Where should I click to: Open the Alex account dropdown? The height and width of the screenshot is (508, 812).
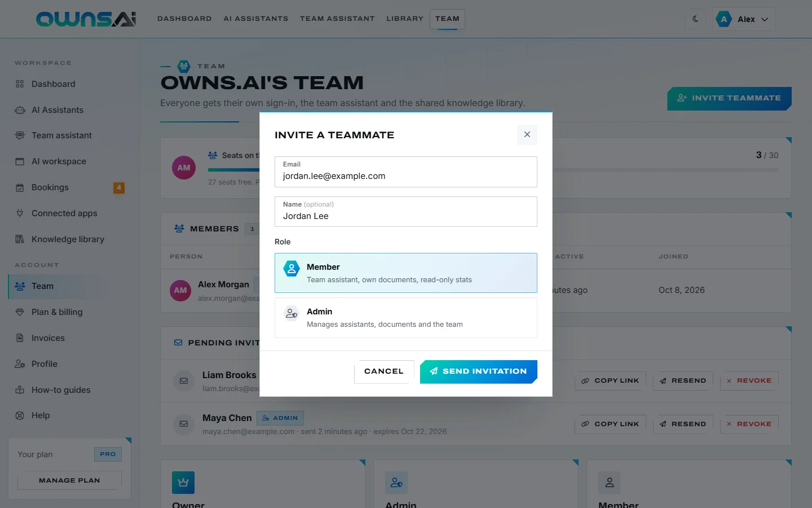coord(744,19)
